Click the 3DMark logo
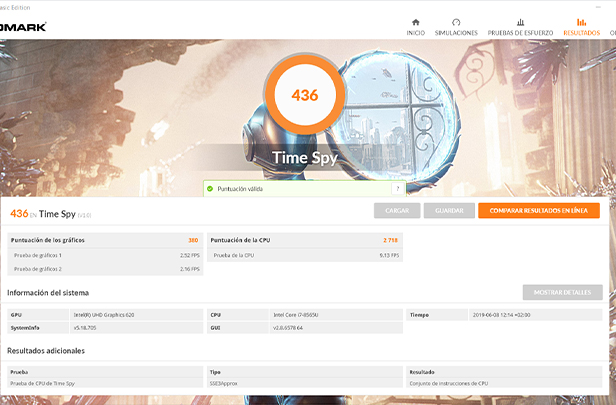This screenshot has height=405, width=616. [23, 27]
